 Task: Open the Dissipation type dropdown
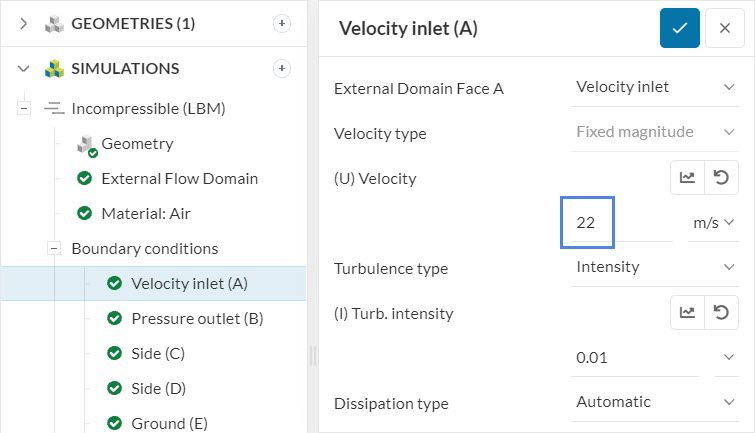(655, 402)
